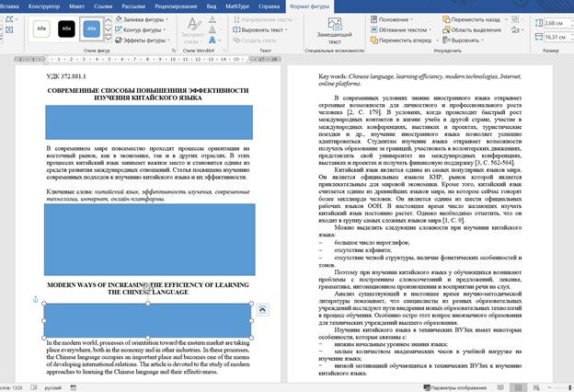Select the blue Абв shape style
Image resolution: width=574 pixels, height=392 pixels.
click(91, 29)
